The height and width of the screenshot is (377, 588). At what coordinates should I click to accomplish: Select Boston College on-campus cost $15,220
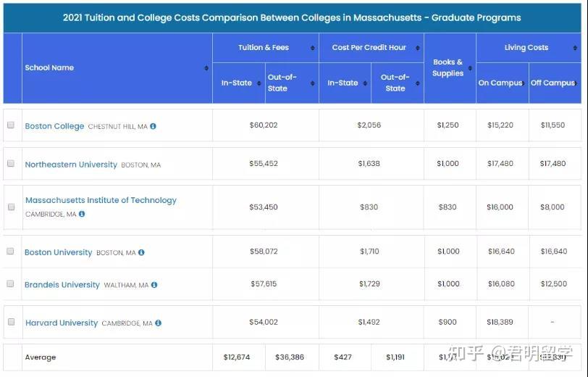[x=500, y=125]
